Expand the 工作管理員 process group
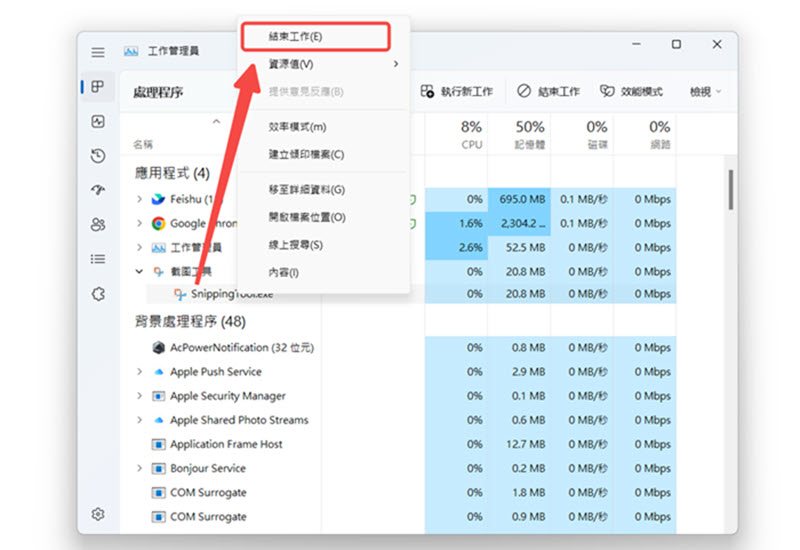The width and height of the screenshot is (800, 550). (x=139, y=247)
